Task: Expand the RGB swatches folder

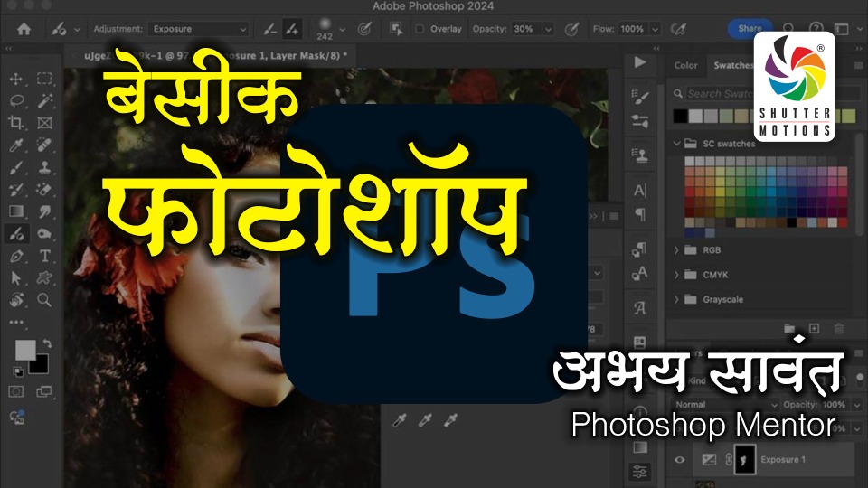Action: click(676, 249)
